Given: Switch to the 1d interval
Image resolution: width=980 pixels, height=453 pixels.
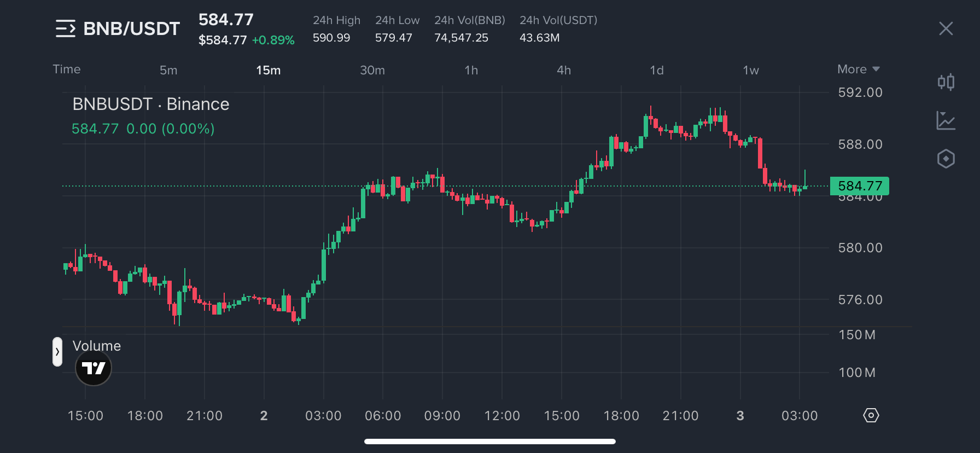Looking at the screenshot, I should pyautogui.click(x=657, y=71).
